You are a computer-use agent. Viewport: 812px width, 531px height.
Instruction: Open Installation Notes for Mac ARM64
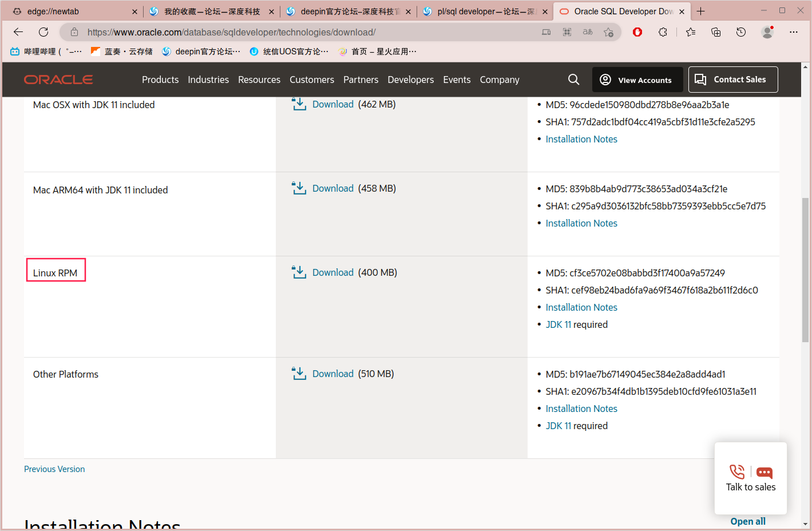point(581,223)
